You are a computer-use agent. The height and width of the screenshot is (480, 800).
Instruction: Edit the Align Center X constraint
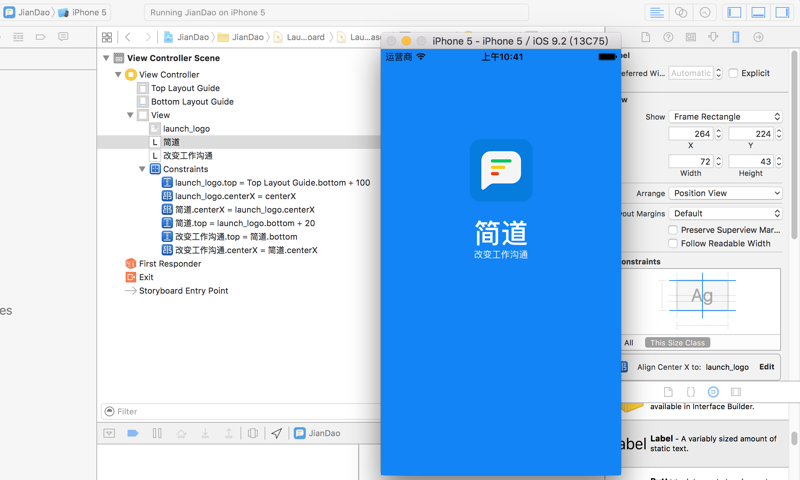[766, 367]
